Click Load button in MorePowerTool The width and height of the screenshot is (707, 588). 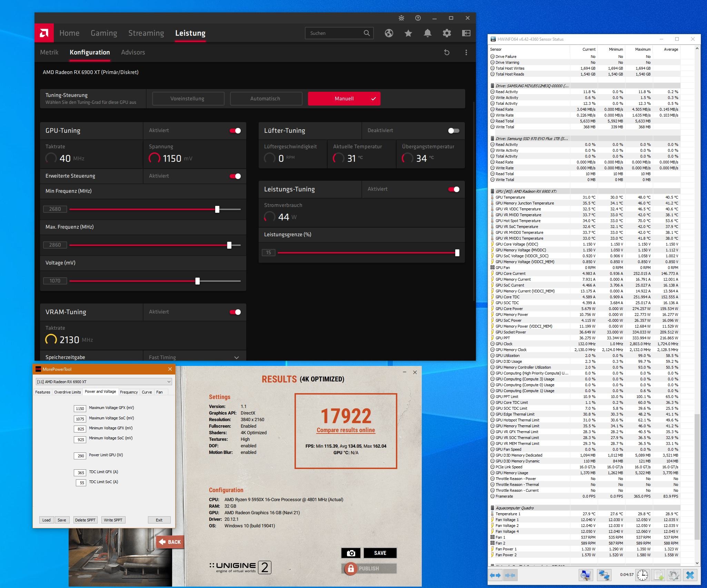click(47, 520)
